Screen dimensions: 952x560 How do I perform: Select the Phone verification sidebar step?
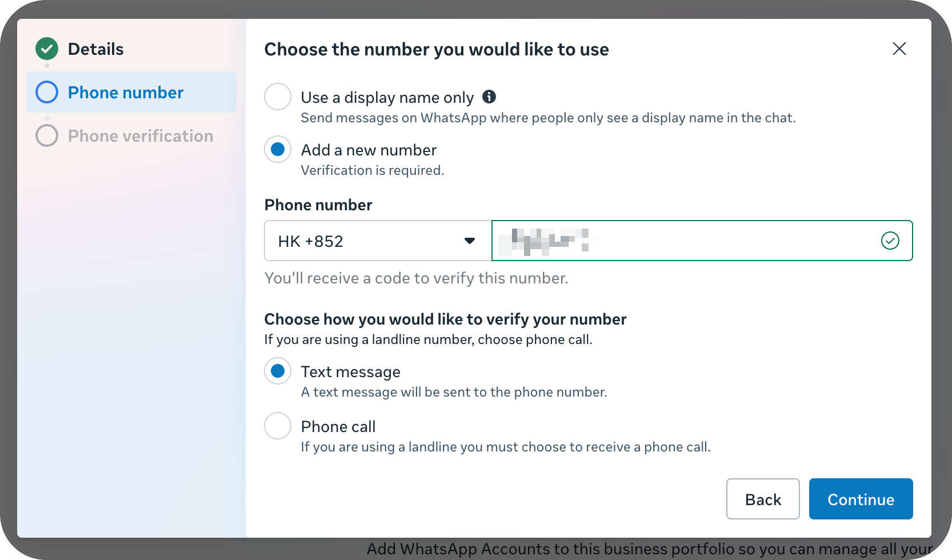coord(140,135)
